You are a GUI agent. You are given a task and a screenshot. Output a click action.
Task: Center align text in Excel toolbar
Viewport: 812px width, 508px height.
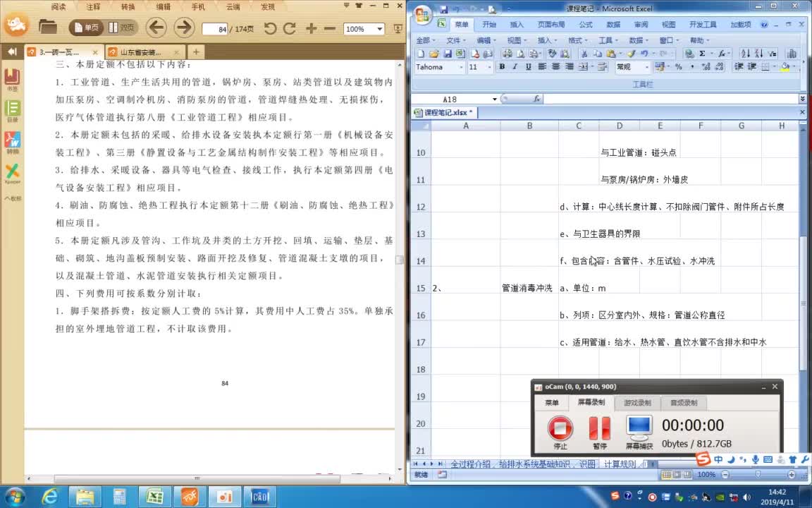555,67
